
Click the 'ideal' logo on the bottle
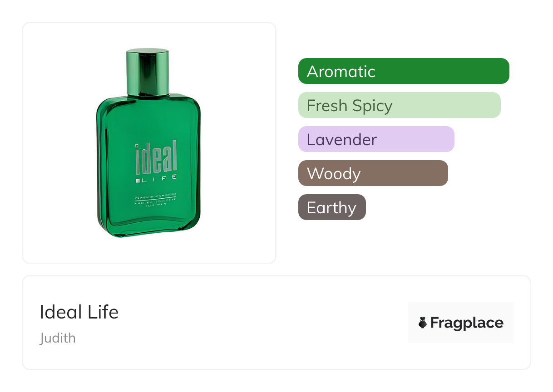[156, 157]
